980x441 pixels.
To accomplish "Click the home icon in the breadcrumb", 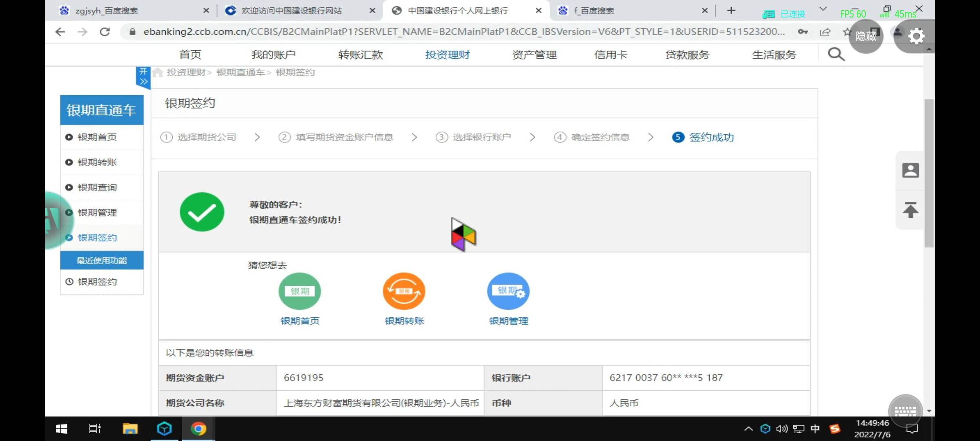I will (x=158, y=73).
